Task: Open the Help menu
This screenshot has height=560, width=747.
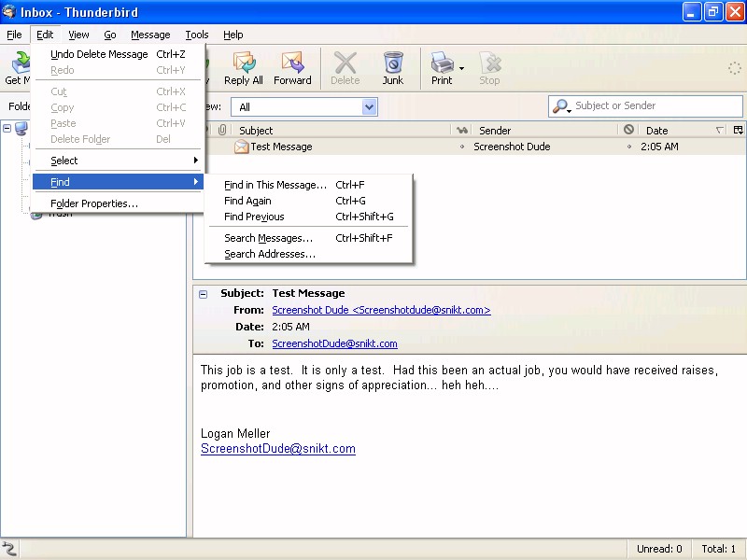Action: [233, 35]
